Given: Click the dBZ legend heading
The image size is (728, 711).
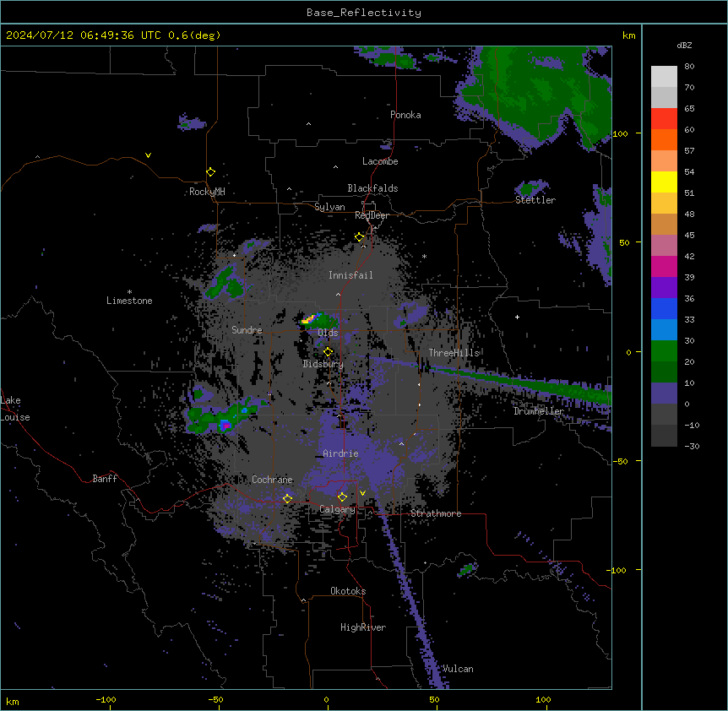Looking at the screenshot, I should coord(684,46).
